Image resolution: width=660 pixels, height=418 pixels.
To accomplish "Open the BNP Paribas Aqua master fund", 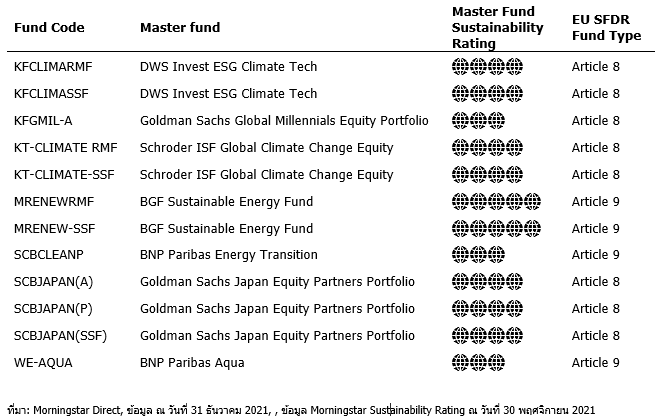I will [192, 362].
